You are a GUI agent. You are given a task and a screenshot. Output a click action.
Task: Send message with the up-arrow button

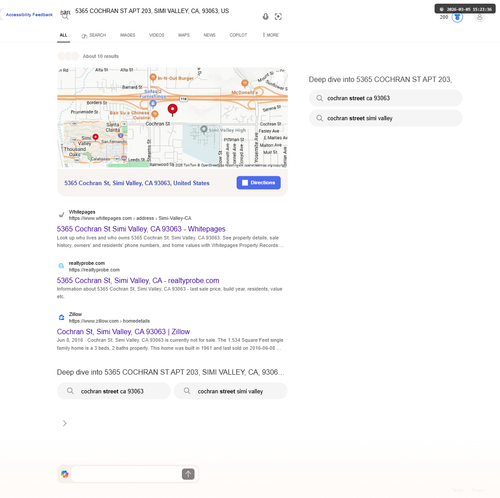[188, 474]
